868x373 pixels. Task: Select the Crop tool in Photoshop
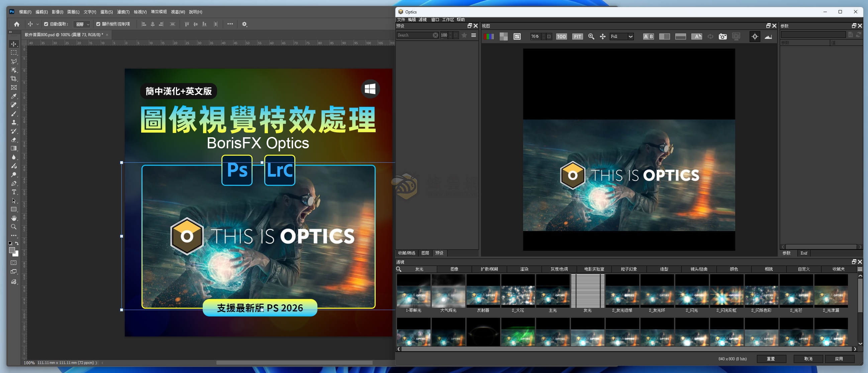coord(14,79)
